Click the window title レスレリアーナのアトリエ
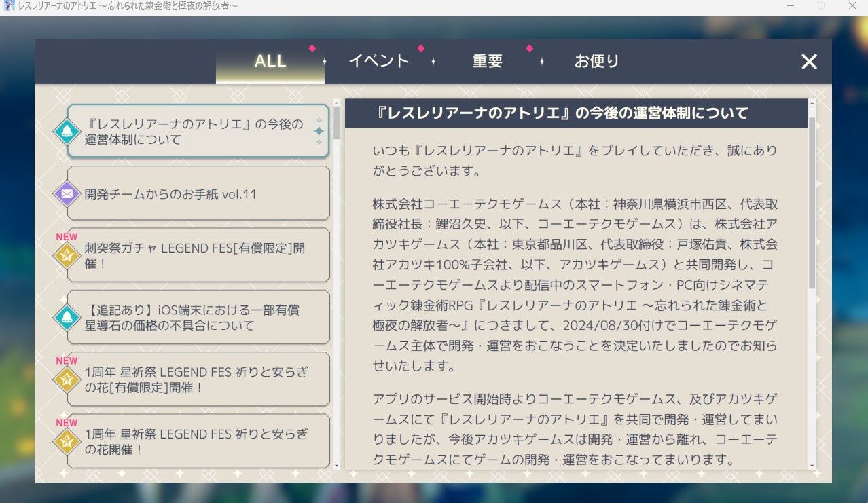 pyautogui.click(x=128, y=5)
